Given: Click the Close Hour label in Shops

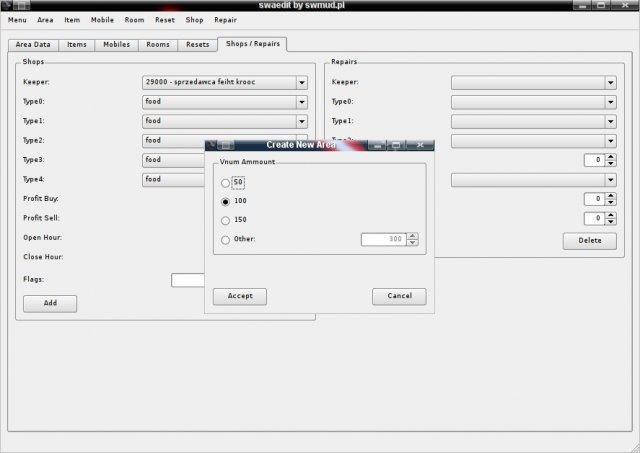Looking at the screenshot, I should 43,257.
